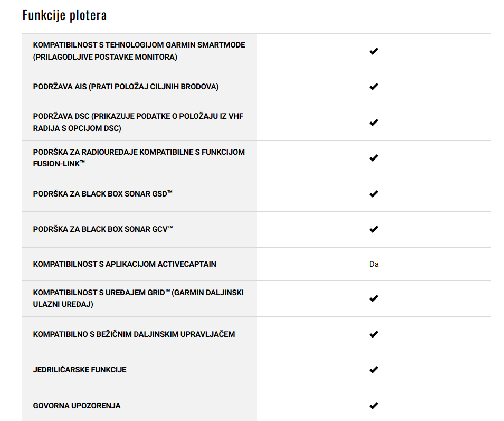Click the checkmark for Black Box Sonar GSD
This screenshot has height=421, width=504.
(374, 194)
